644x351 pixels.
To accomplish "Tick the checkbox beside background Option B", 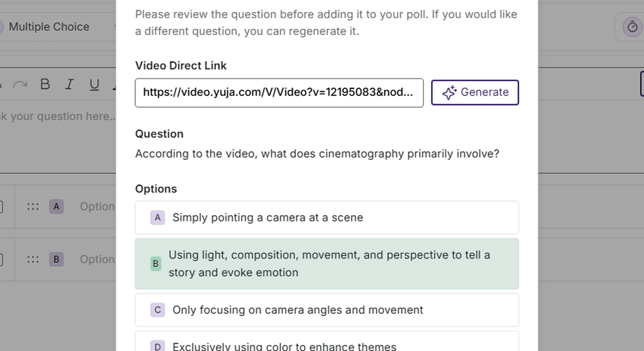I will (1, 259).
